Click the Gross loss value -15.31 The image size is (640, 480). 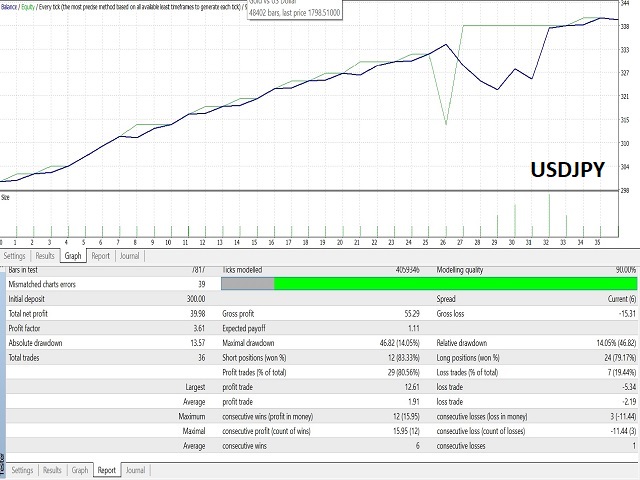tap(628, 313)
